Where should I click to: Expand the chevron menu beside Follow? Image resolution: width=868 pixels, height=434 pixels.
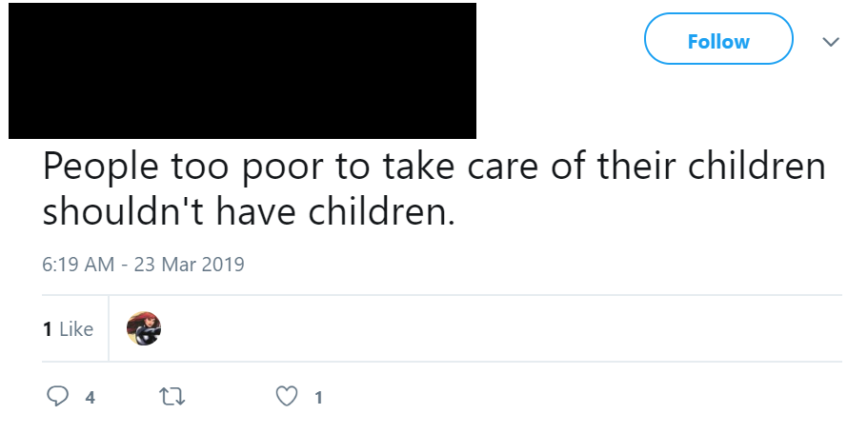831,42
